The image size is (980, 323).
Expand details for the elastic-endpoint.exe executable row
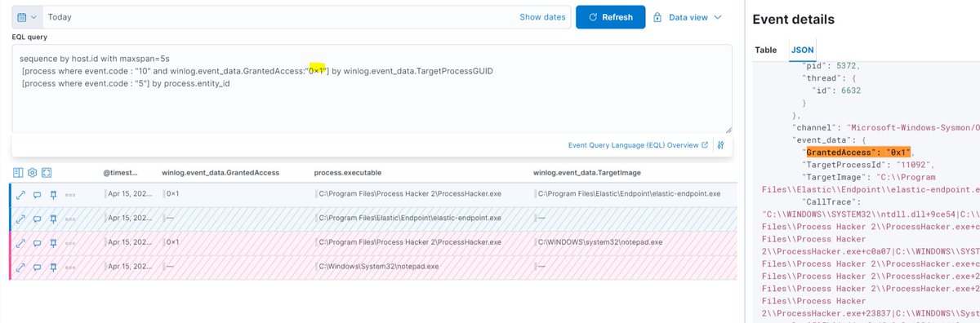(x=20, y=219)
